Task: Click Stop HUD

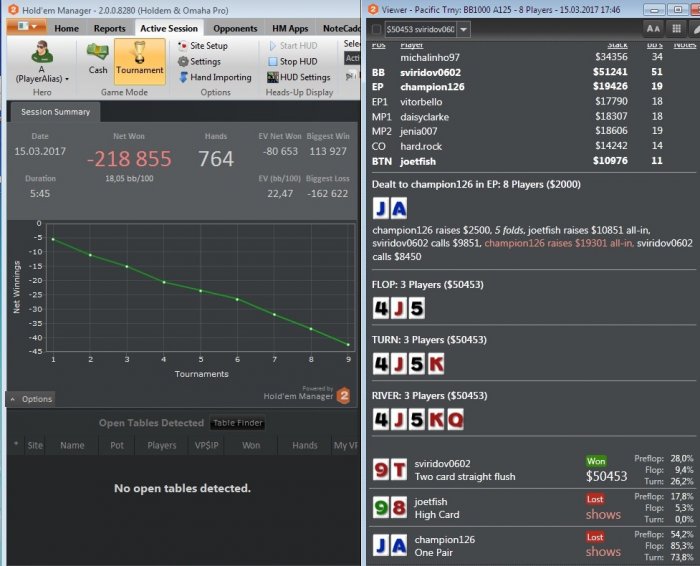Action: (x=293, y=62)
